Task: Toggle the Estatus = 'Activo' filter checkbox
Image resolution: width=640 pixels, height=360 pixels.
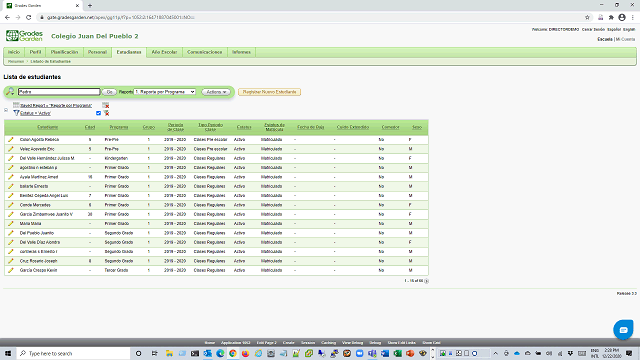Action: coord(98,113)
